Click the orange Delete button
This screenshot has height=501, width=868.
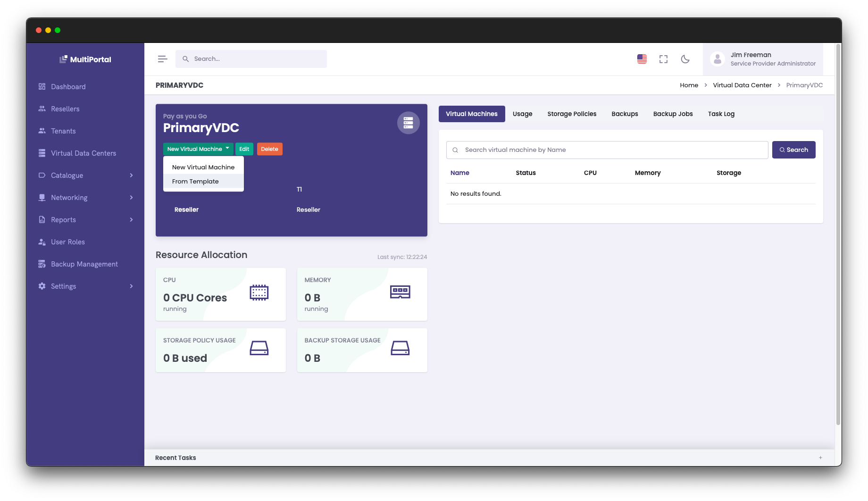point(269,149)
